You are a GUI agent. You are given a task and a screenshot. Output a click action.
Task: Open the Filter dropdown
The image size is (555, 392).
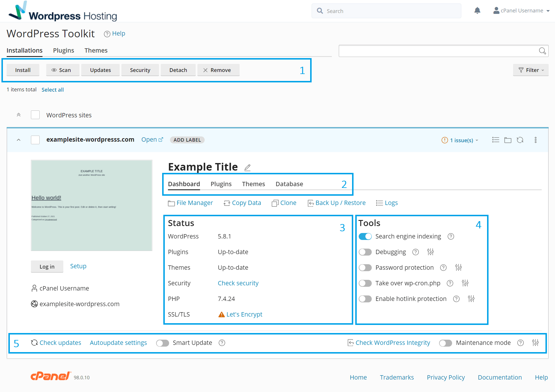531,70
